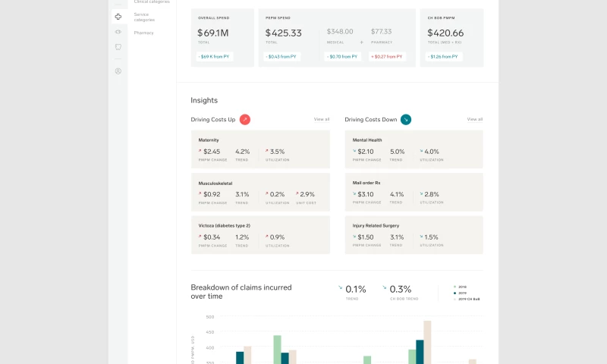Select the 2019 legend color dot
The width and height of the screenshot is (607, 364).
[x=454, y=293]
